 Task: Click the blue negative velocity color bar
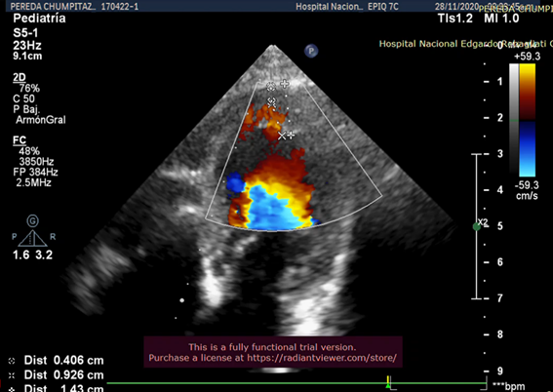point(527,149)
